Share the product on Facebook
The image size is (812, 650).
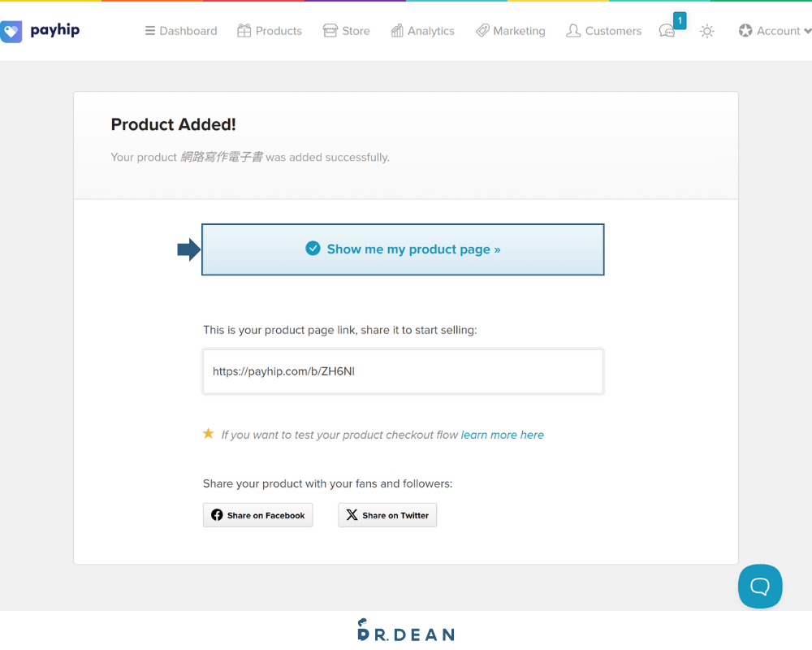258,515
